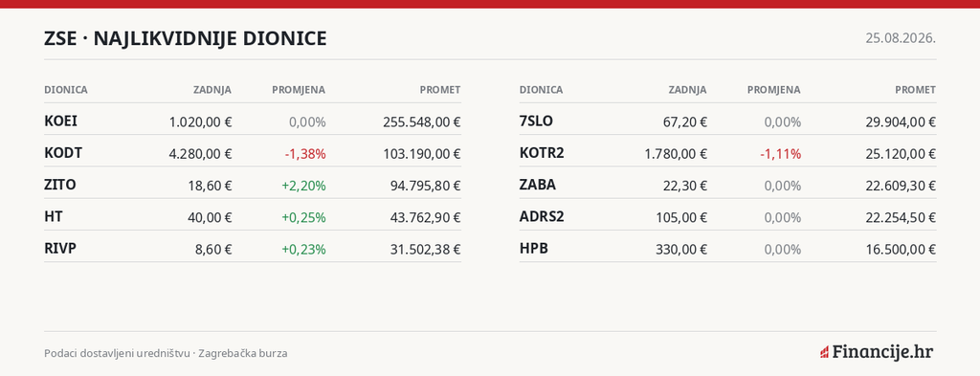Select the KODT ticker

pyautogui.click(x=63, y=153)
